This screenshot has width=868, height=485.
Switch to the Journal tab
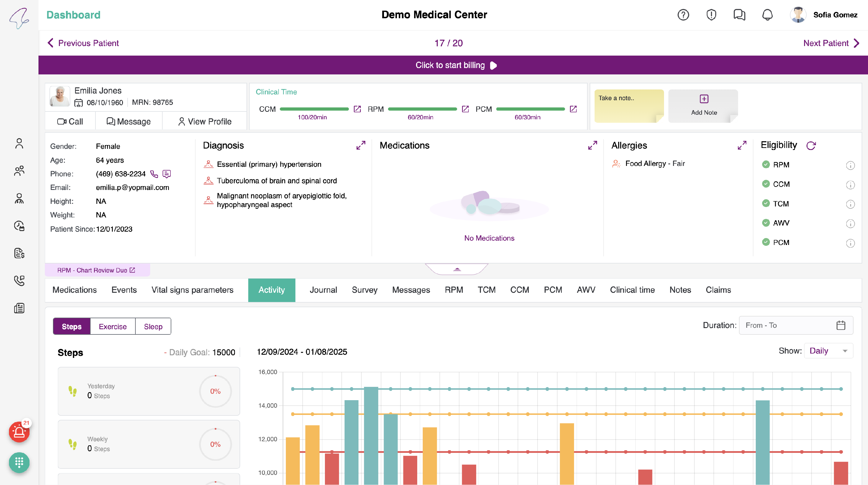pos(323,290)
